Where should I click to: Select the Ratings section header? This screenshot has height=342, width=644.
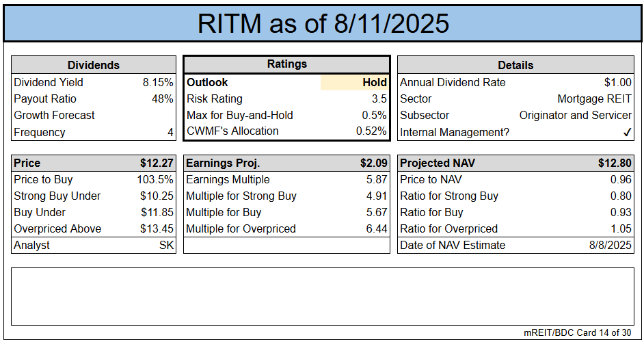[286, 64]
